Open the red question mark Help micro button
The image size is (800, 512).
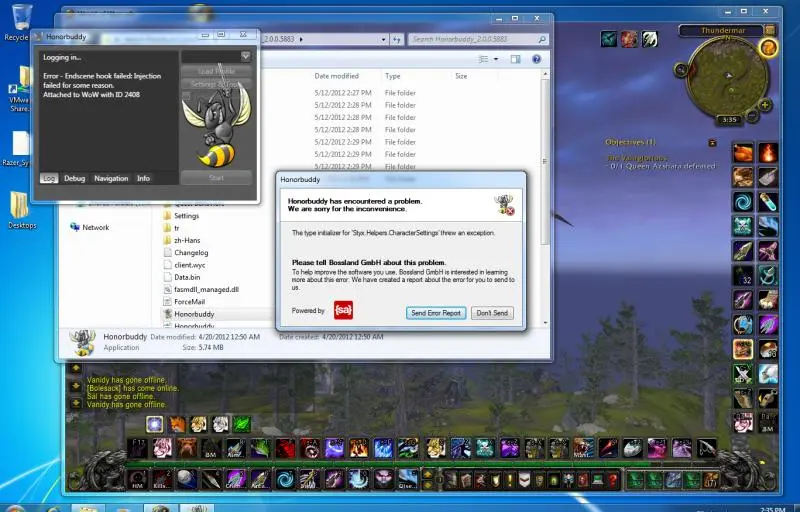point(613,479)
